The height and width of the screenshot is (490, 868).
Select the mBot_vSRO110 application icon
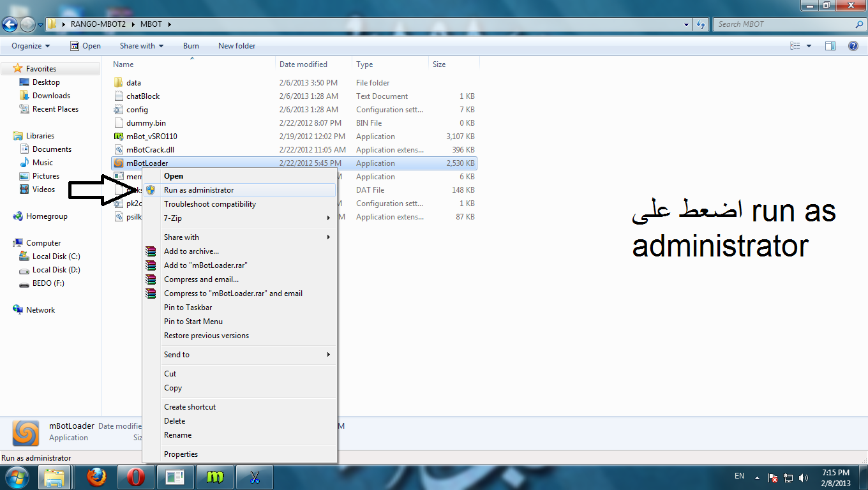tap(118, 137)
